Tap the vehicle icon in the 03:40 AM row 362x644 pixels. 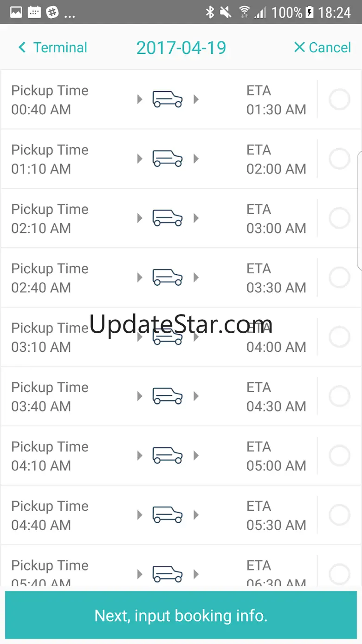[168, 396]
